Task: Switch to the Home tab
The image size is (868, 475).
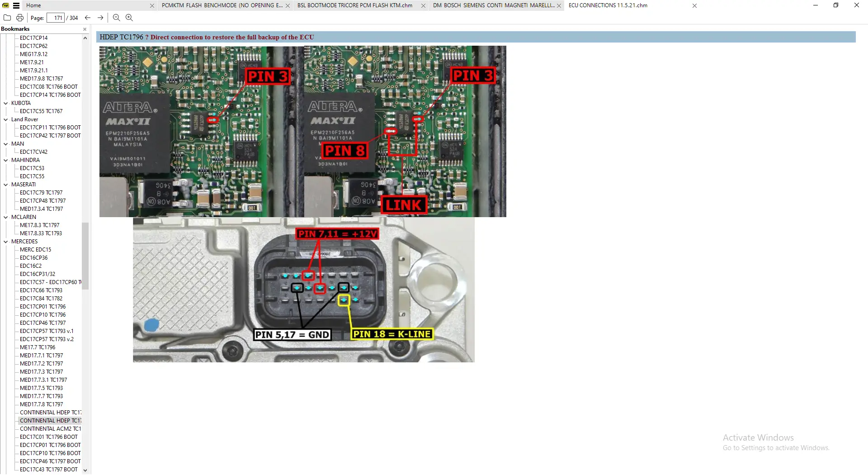Action: point(33,5)
